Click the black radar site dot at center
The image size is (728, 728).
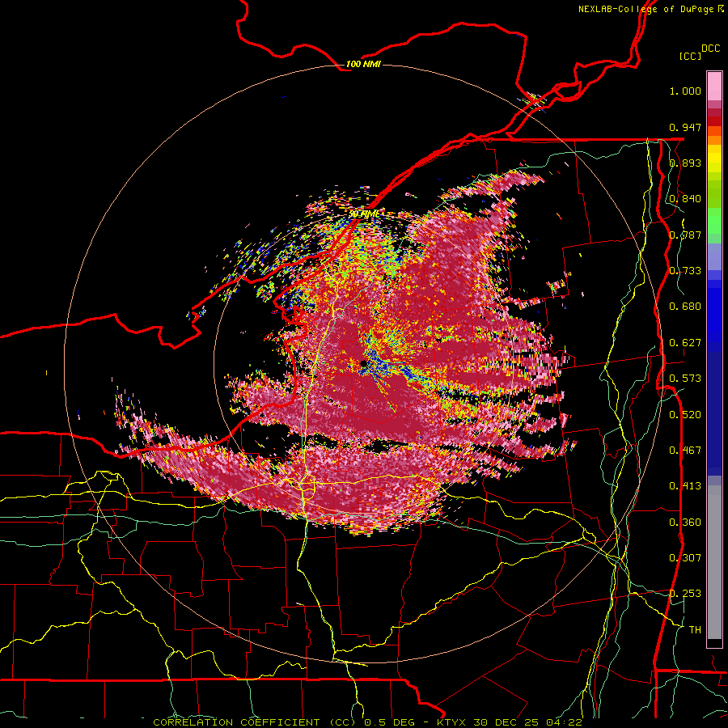[363, 364]
